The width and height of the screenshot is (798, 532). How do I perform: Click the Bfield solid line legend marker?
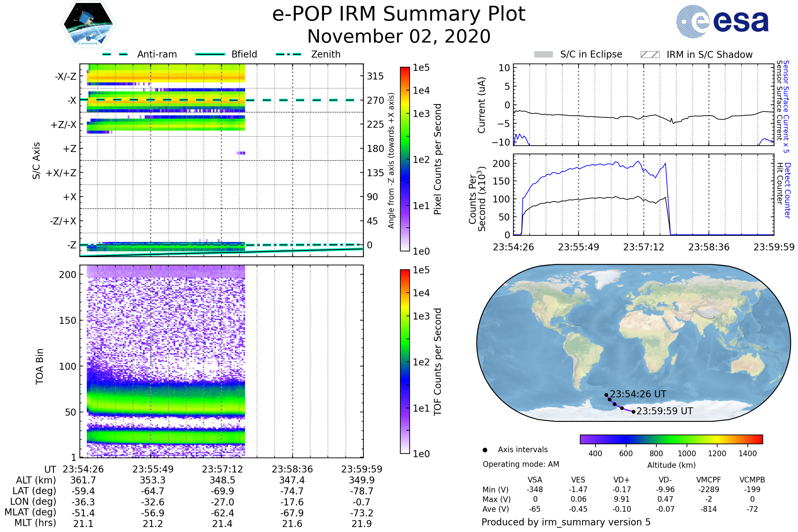(210, 54)
